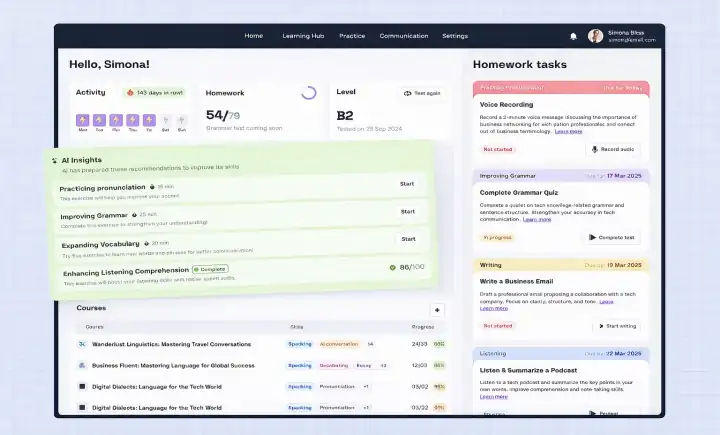The image size is (720, 435).
Task: Click the Saturday inactive streak icon
Action: 165,120
